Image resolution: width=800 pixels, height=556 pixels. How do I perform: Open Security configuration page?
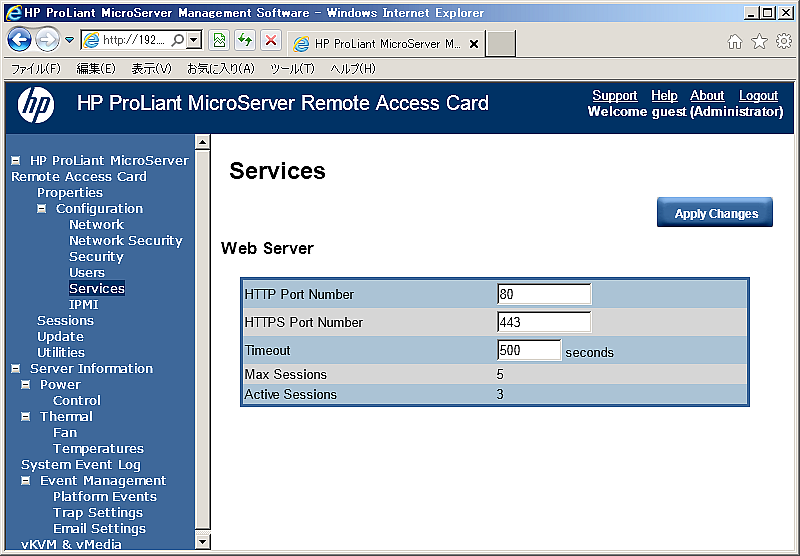[x=96, y=257]
